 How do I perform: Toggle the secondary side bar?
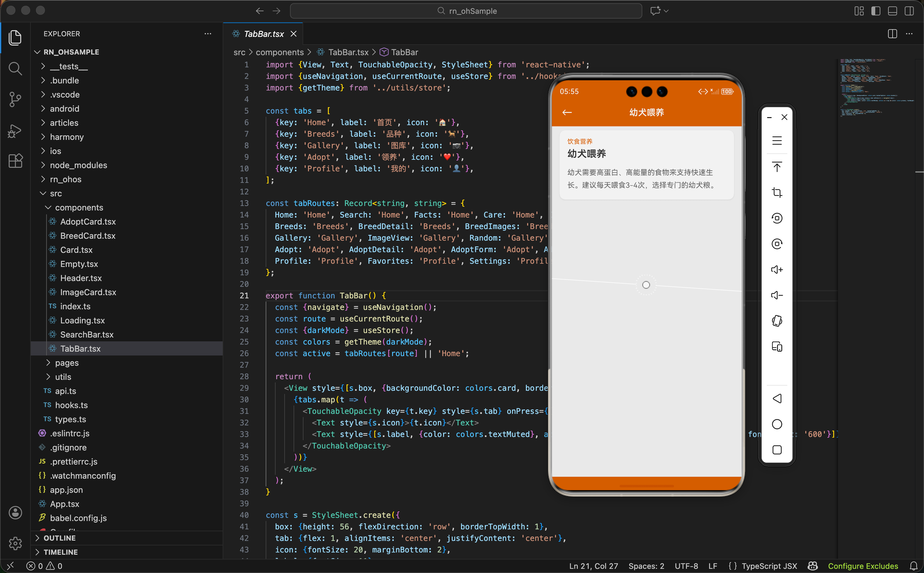click(909, 11)
